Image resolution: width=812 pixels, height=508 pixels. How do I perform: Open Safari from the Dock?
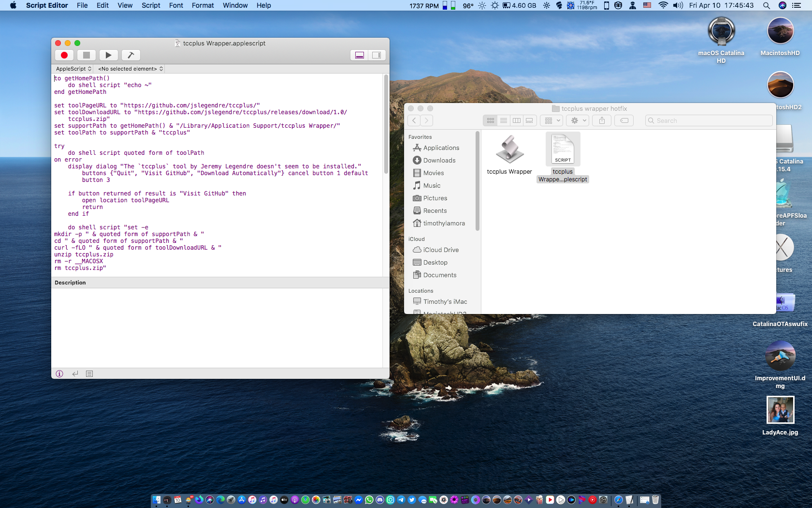tap(618, 500)
